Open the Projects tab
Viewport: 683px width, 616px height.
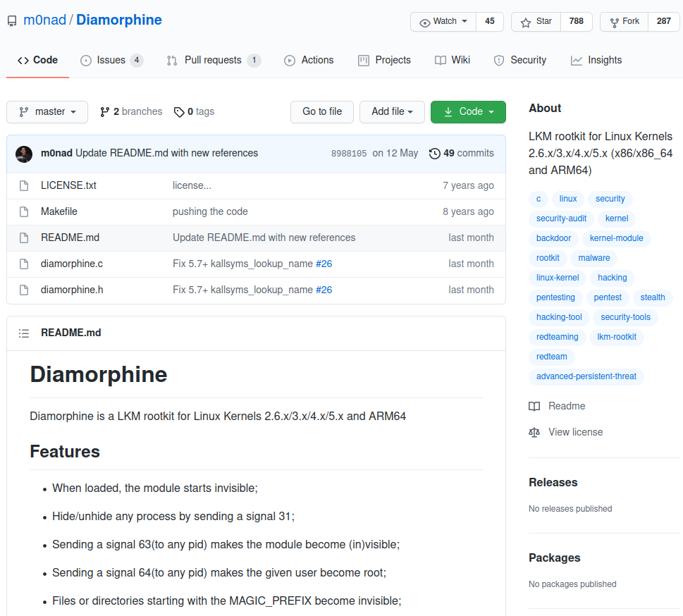(384, 60)
